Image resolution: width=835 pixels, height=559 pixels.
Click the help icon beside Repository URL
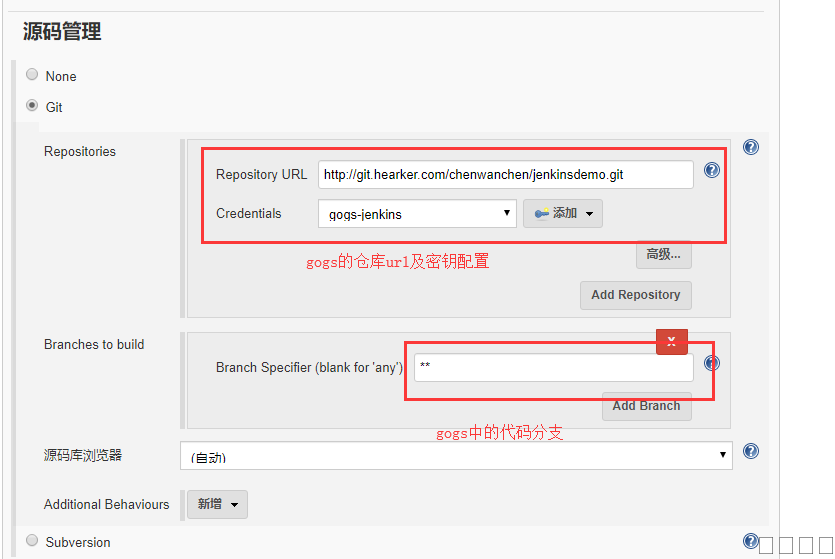point(712,170)
